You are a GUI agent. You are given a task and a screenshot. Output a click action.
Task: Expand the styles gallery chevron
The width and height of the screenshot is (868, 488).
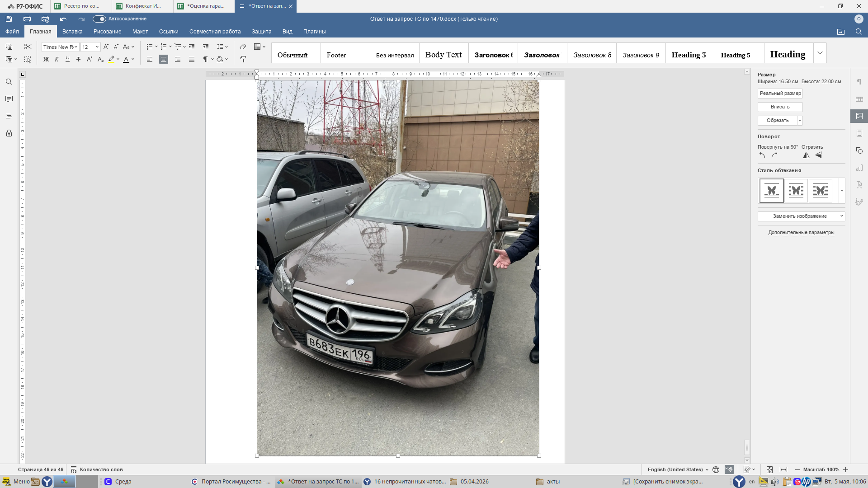pos(820,53)
